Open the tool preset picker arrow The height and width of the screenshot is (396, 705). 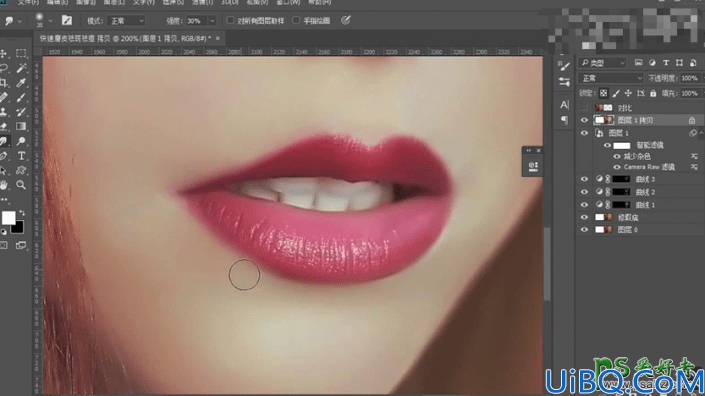19,21
